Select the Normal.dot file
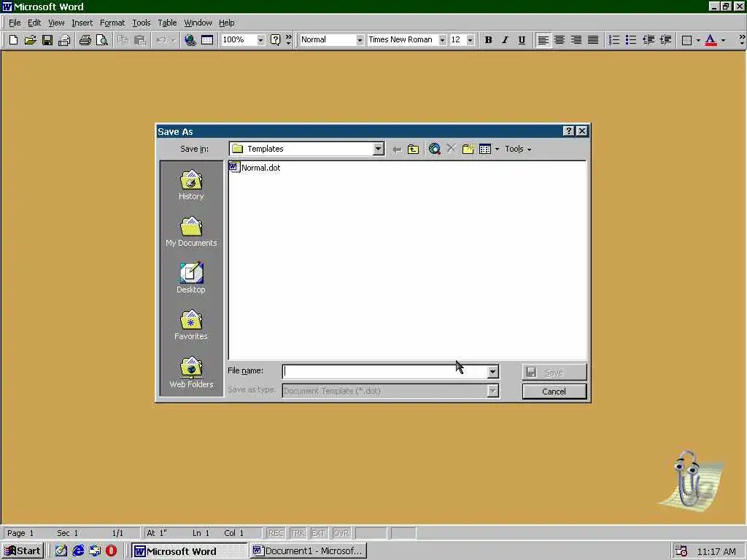Screen dimensions: 747x560 [255, 168]
